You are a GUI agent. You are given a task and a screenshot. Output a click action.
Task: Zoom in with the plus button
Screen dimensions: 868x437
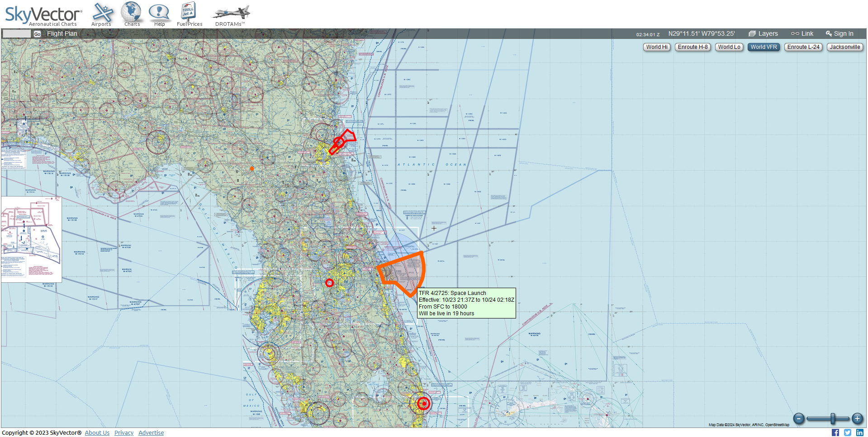pyautogui.click(x=857, y=418)
